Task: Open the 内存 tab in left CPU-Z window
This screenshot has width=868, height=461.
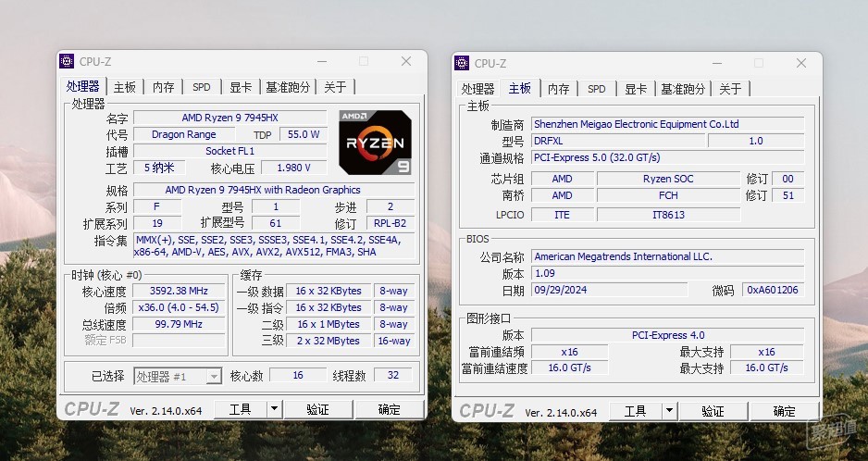Action: (x=163, y=87)
